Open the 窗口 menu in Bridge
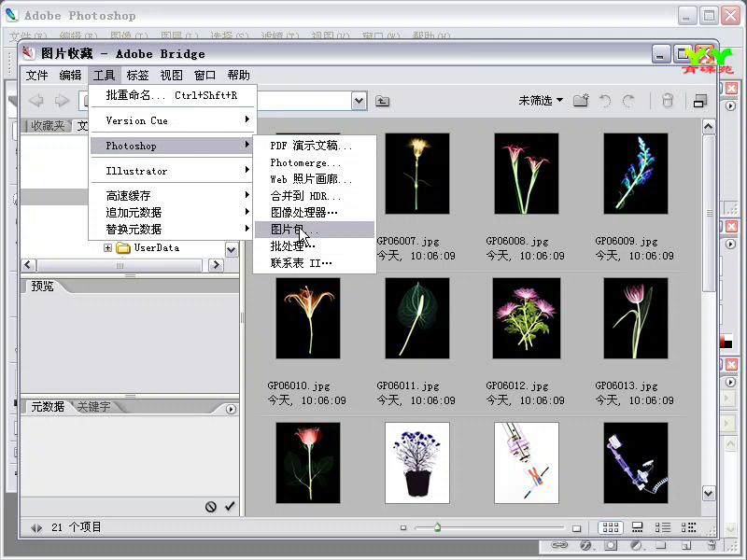This screenshot has height=560, width=747. tap(204, 76)
